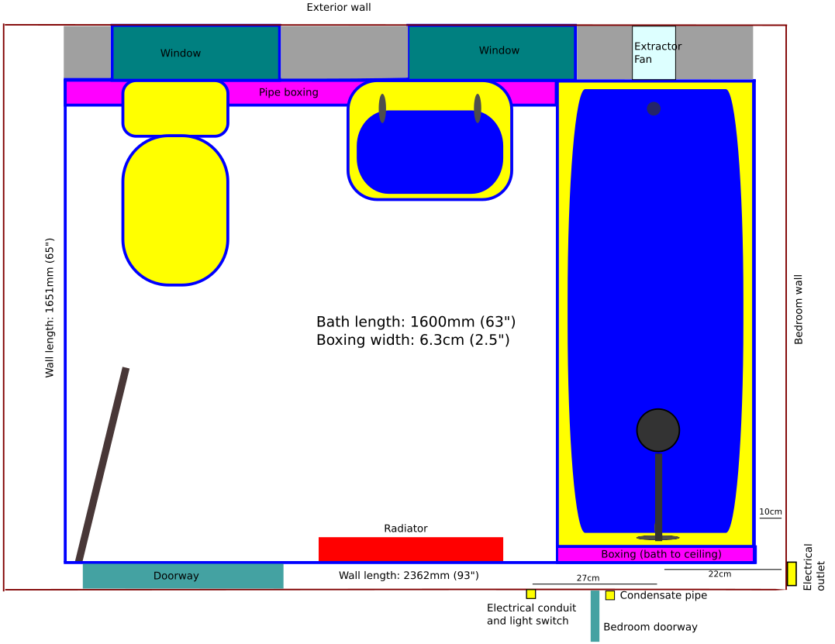This screenshot has height=644, width=835.
Task: Select the yellow electrical conduit square
Action: (x=531, y=594)
